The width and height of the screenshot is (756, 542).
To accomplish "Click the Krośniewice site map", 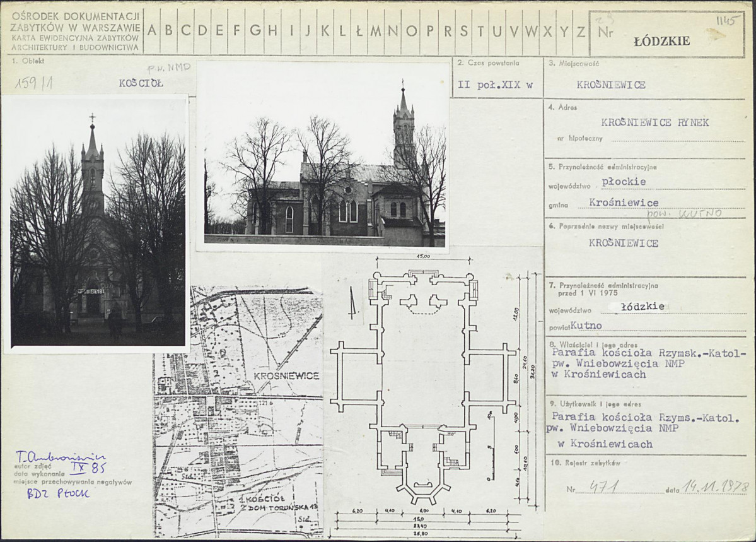I will point(238,411).
